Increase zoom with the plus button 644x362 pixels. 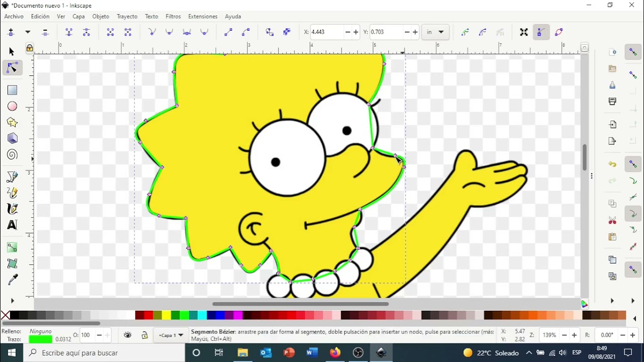tap(574, 335)
